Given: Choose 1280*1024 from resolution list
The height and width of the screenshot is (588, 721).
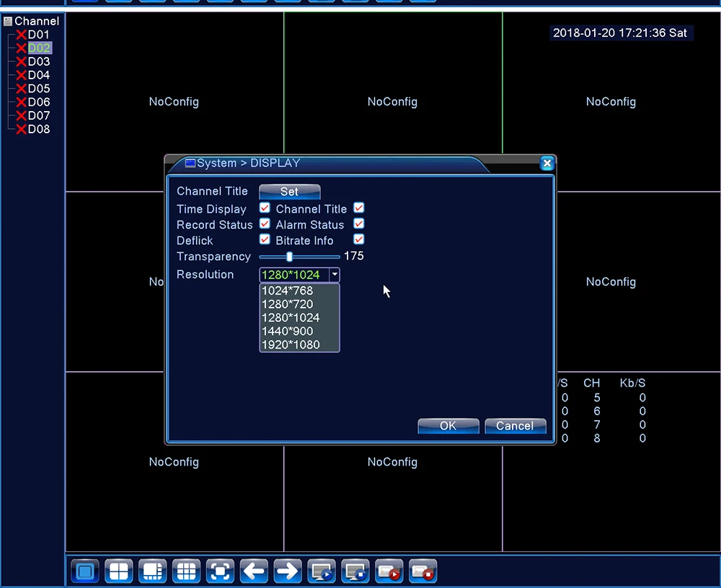Looking at the screenshot, I should pyautogui.click(x=299, y=318).
